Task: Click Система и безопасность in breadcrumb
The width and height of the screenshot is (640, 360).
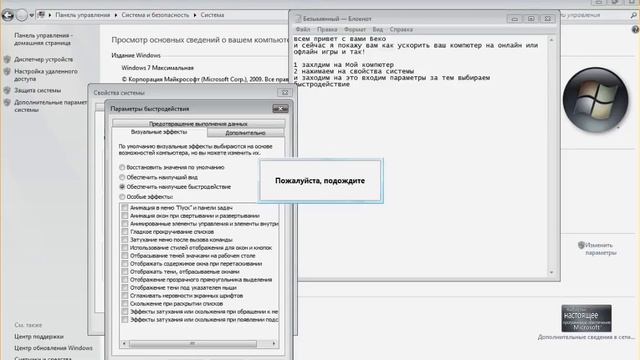Action: click(x=155, y=15)
